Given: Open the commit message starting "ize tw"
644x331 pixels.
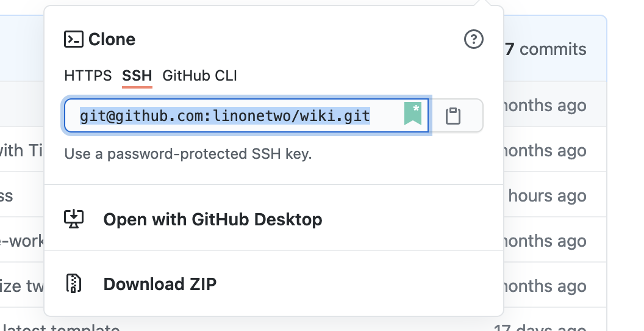Looking at the screenshot, I should click(21, 285).
